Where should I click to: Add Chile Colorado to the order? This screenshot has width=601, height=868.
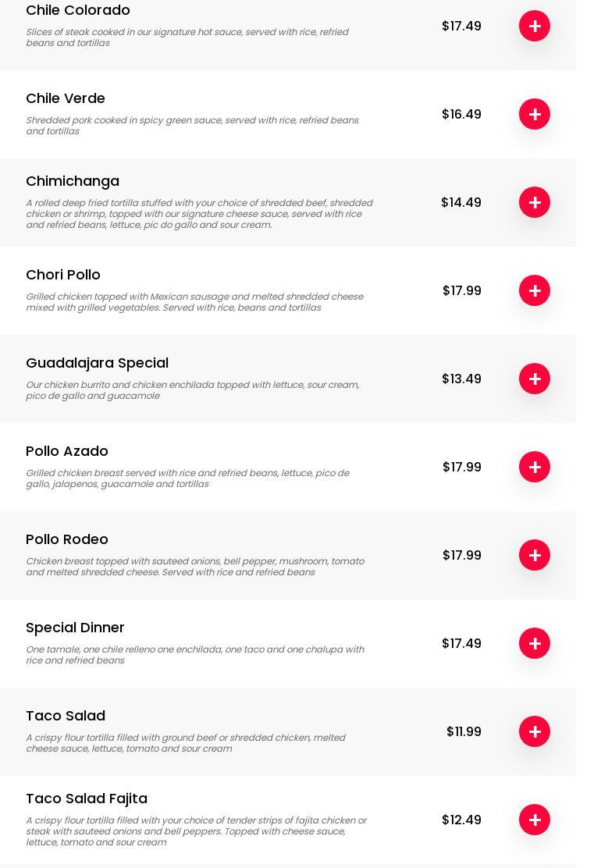[535, 26]
